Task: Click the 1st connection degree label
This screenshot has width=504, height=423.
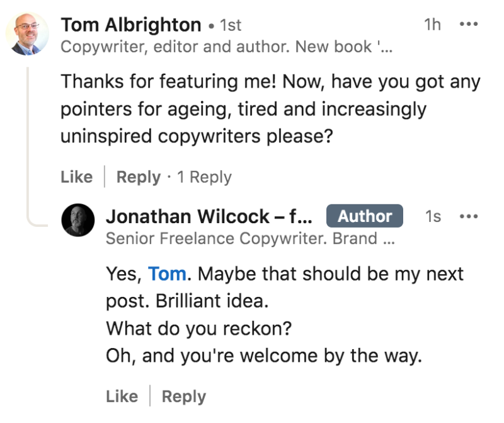Action: 231,25
